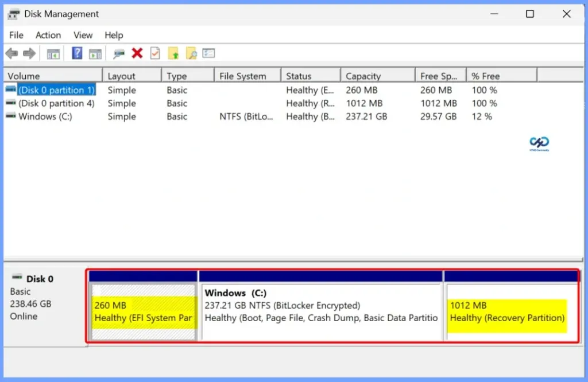Screen dimensions: 588x382
Task: Select the Windows (C:) partition block
Action: (x=320, y=311)
